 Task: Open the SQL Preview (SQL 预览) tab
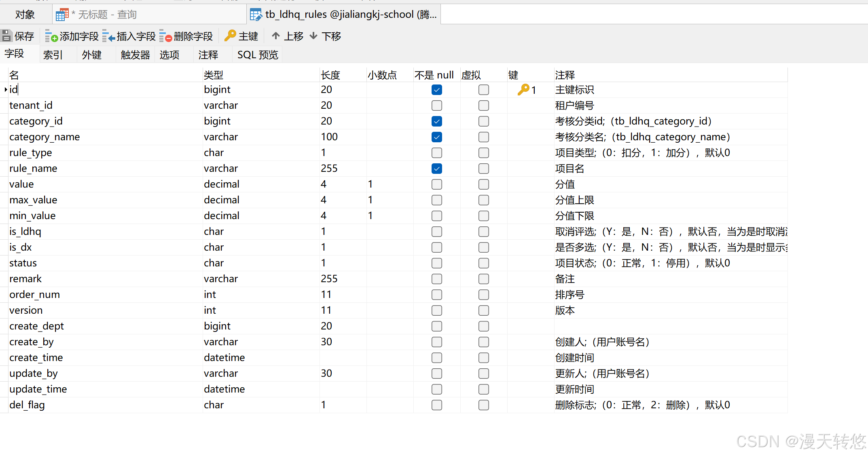click(x=257, y=55)
